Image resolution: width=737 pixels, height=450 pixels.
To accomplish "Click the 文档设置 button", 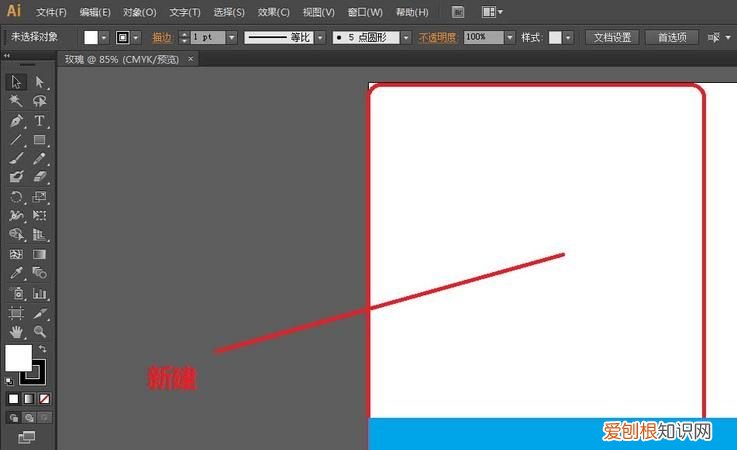I will coord(612,38).
